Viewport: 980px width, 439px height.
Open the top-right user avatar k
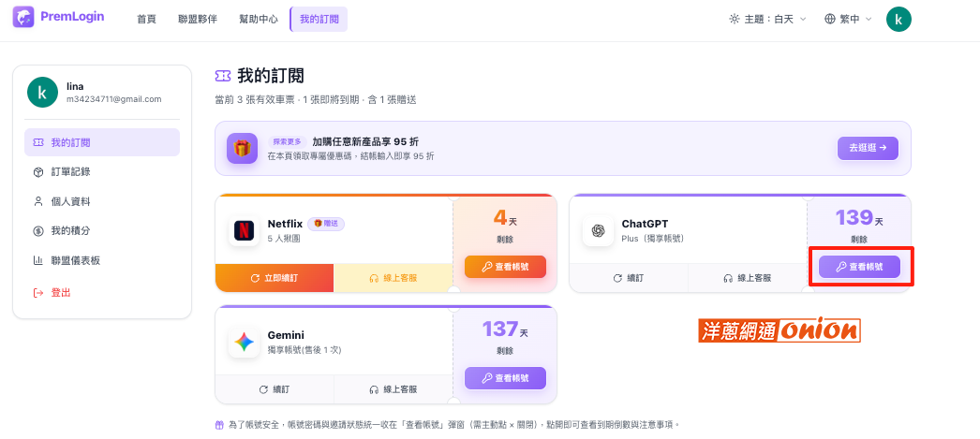pyautogui.click(x=898, y=20)
